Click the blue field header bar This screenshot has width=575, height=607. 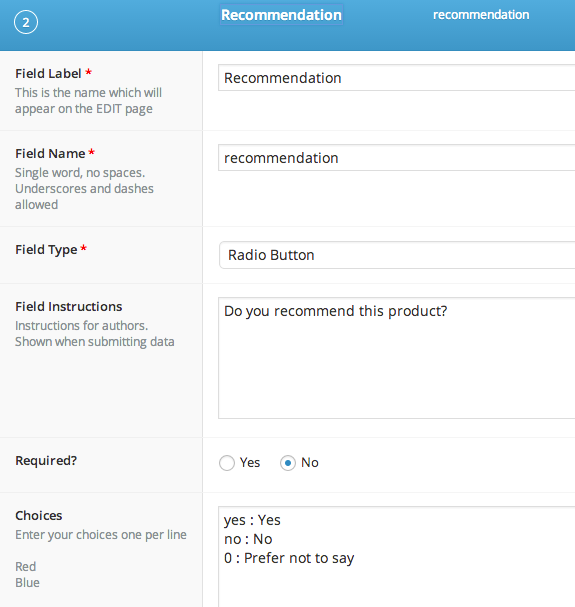pos(287,25)
